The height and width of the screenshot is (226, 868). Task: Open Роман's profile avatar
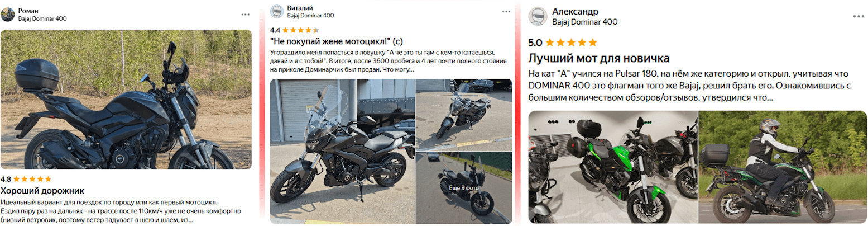click(x=8, y=14)
